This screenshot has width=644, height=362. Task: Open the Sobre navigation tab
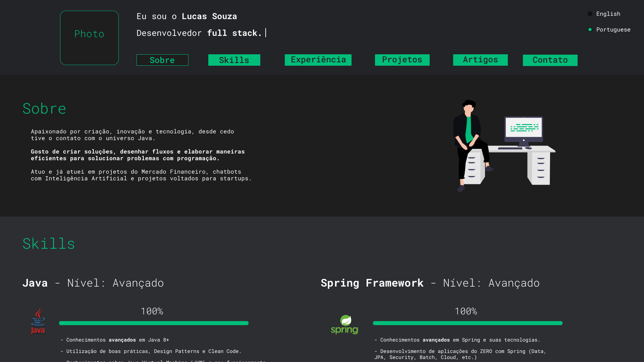coord(162,60)
